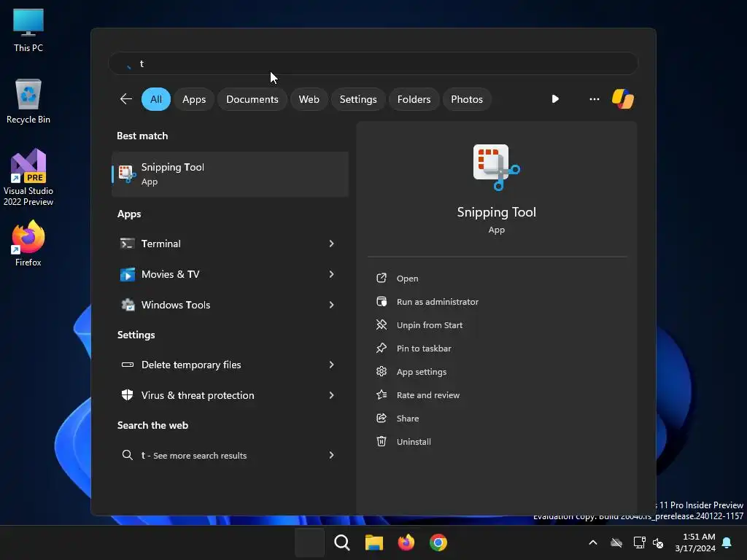The width and height of the screenshot is (747, 560).
Task: Launch Google Chrome from the taskbar
Action: (x=438, y=542)
